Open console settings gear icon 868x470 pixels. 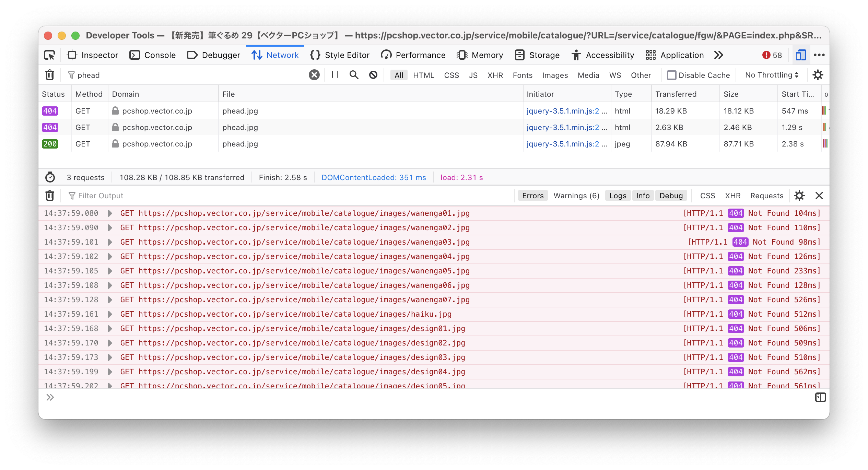coord(799,196)
